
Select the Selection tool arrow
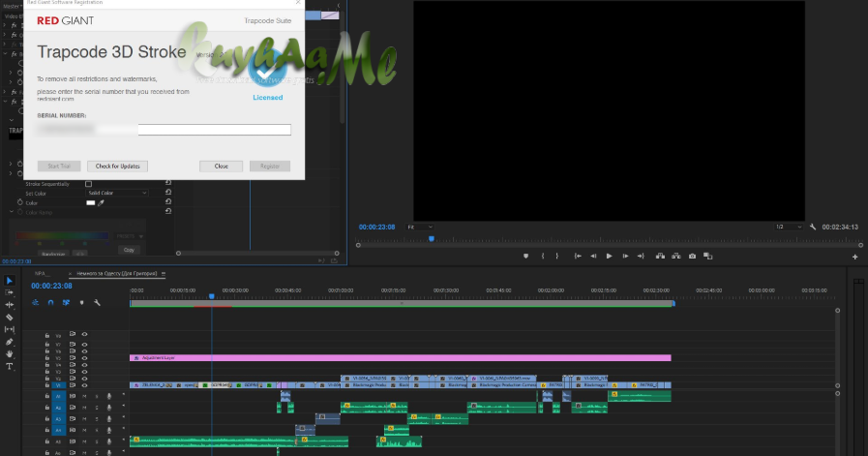(x=10, y=281)
